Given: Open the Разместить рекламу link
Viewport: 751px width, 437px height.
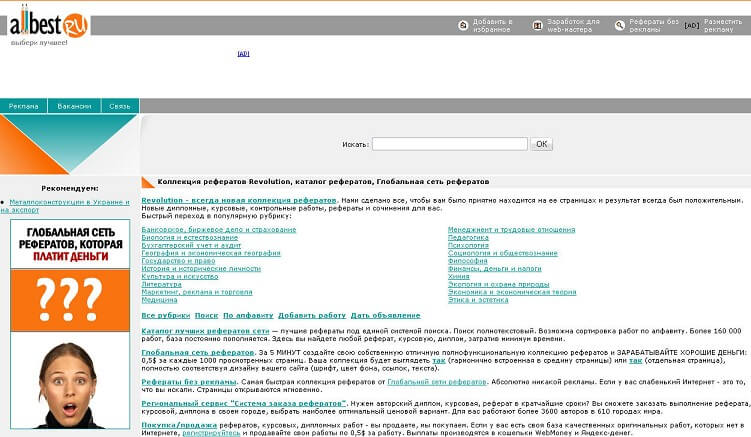Looking at the screenshot, I should point(723,25).
